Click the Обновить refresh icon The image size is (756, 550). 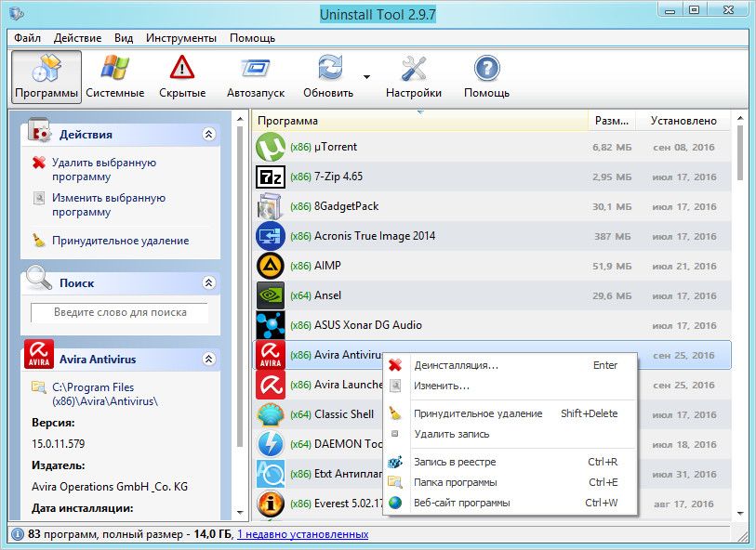(x=329, y=68)
